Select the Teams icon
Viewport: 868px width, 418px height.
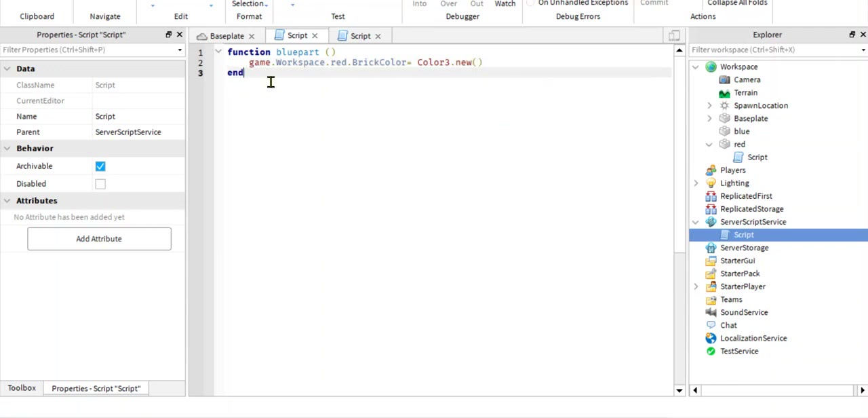711,299
